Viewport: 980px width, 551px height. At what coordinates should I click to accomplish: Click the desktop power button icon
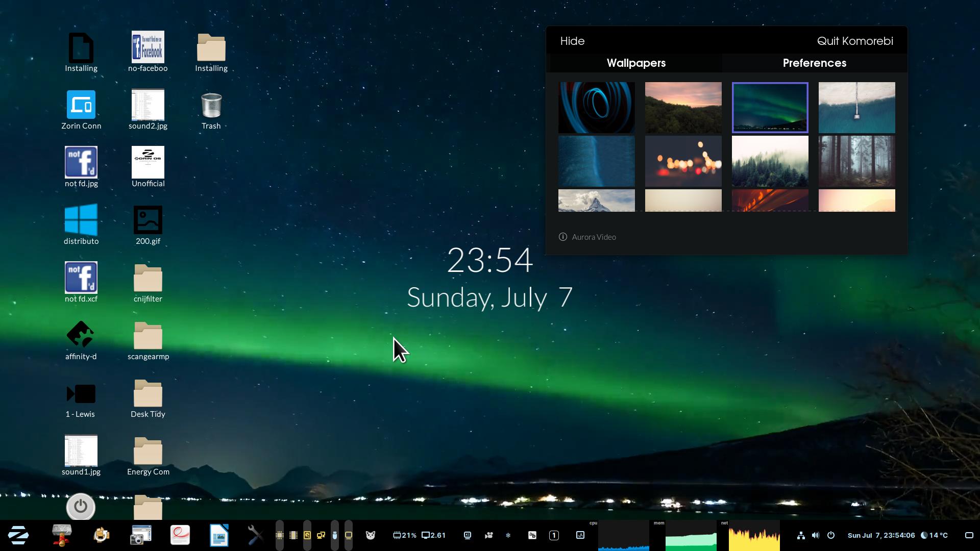click(x=81, y=507)
